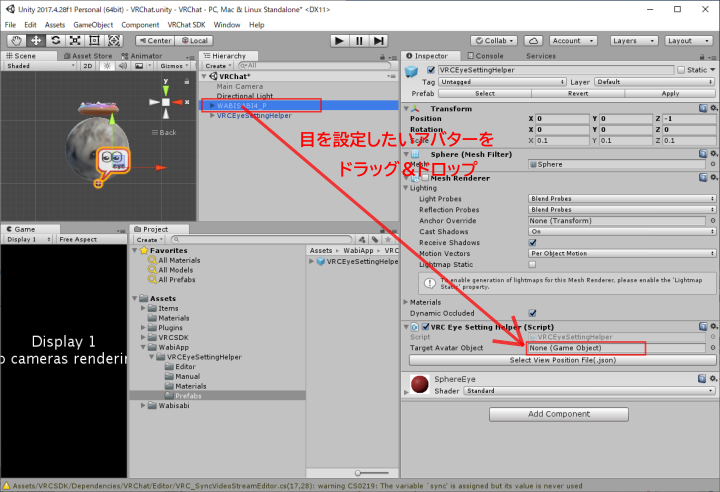Filter project search by type icon
The width and height of the screenshot is (720, 492).
tap(362, 239)
